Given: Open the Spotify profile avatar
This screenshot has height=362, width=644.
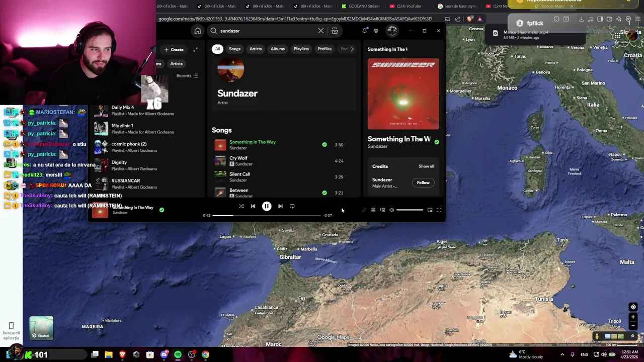Looking at the screenshot, I should [x=392, y=31].
